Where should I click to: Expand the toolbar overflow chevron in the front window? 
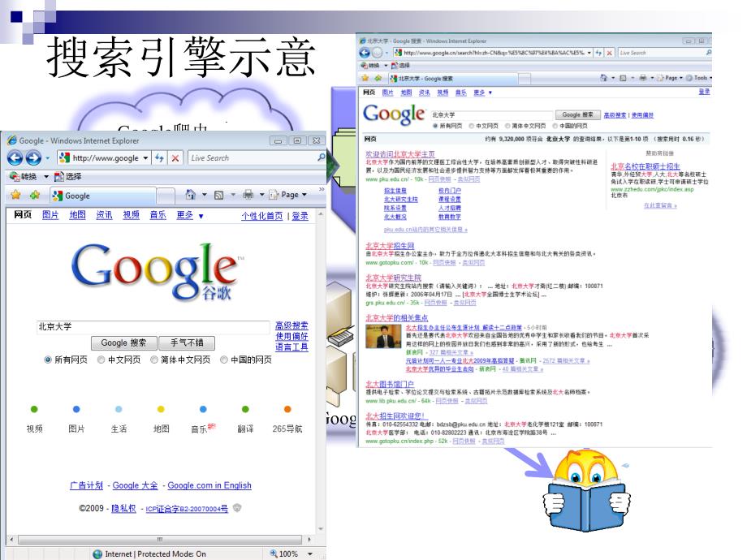(x=322, y=190)
